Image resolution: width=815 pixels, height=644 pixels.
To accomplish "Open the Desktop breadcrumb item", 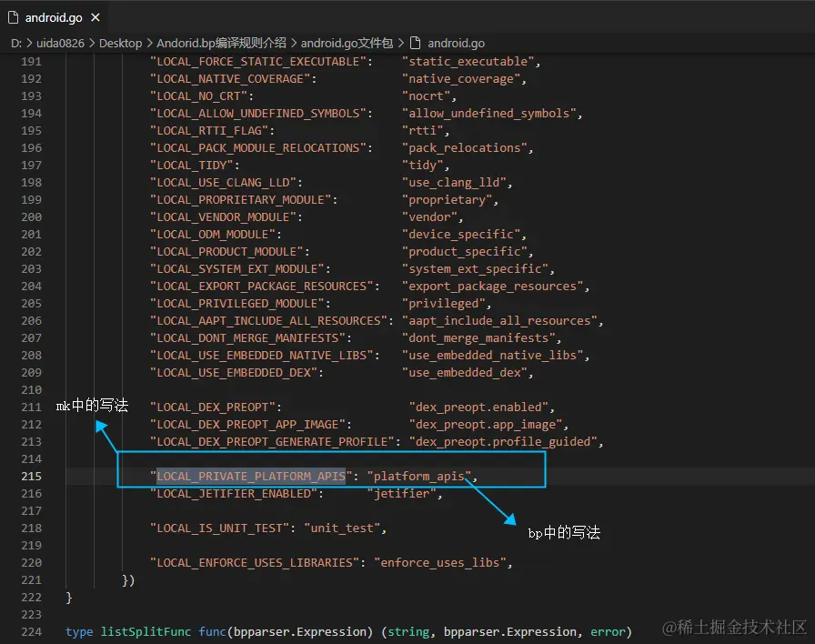I will (119, 43).
